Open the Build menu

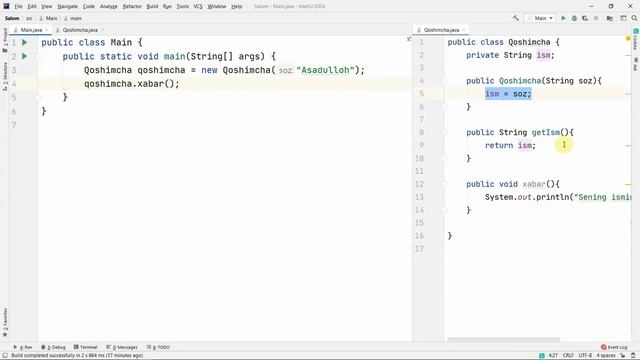pyautogui.click(x=152, y=7)
